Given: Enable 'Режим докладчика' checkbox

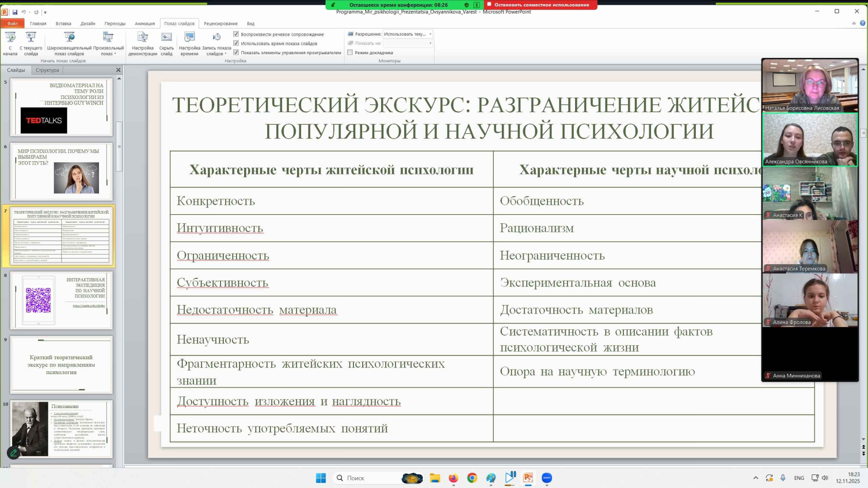Looking at the screenshot, I should [350, 52].
